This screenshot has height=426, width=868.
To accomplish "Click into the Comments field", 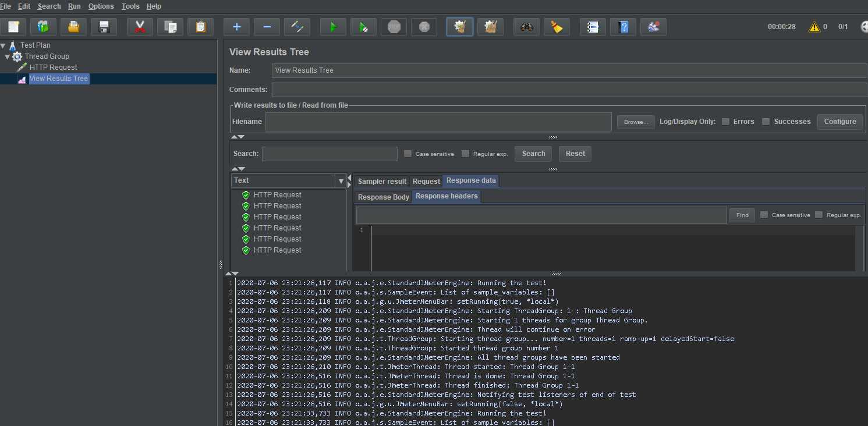I will [x=569, y=90].
